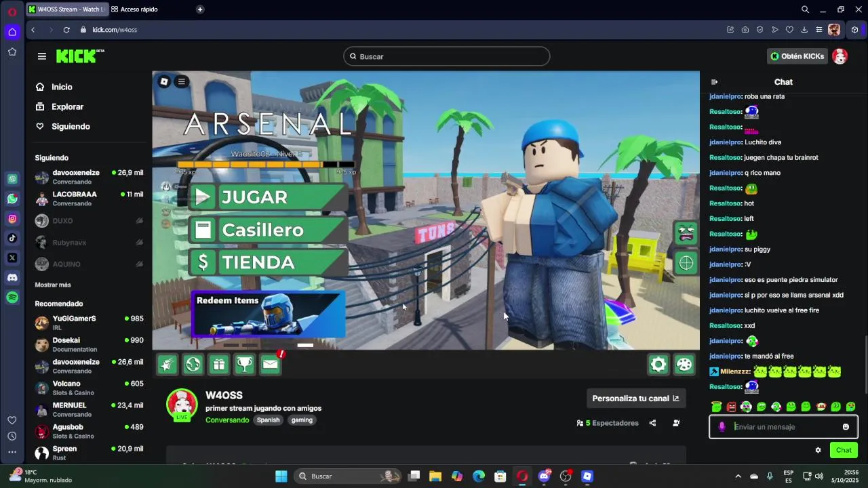This screenshot has width=868, height=488.
Task: Click the purple microphone icon in chat
Action: (x=722, y=427)
